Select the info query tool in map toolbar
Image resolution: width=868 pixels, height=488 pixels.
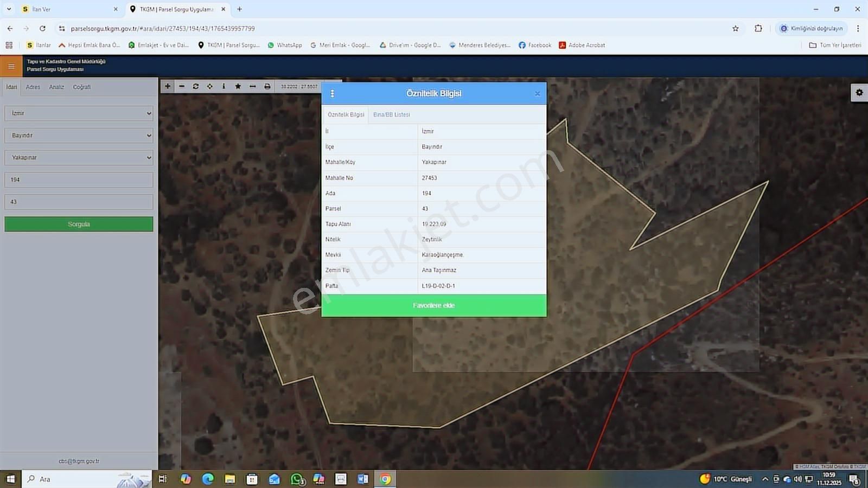(224, 86)
